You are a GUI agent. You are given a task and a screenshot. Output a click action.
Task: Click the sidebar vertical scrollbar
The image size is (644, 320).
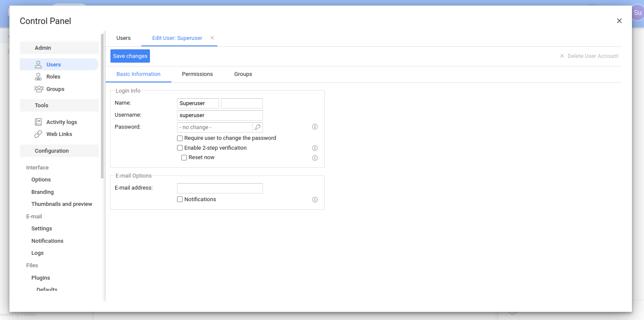click(102, 107)
